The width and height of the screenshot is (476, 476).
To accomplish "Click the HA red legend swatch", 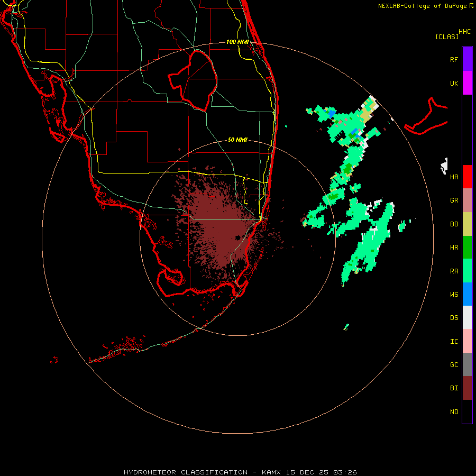I will pyautogui.click(x=467, y=177).
